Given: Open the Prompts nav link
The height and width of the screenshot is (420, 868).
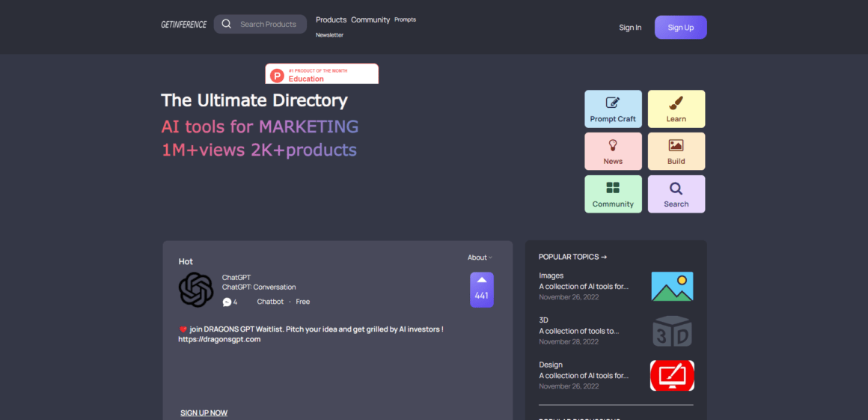Looking at the screenshot, I should (x=405, y=19).
